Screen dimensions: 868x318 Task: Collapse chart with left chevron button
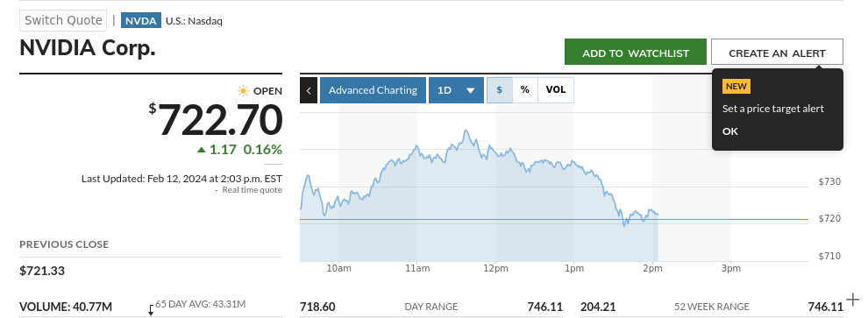pos(309,90)
